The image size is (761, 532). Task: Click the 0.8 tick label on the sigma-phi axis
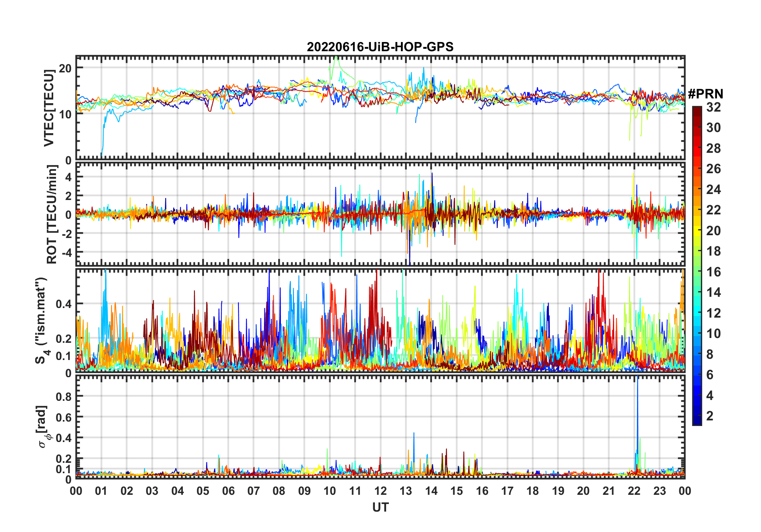coord(64,396)
